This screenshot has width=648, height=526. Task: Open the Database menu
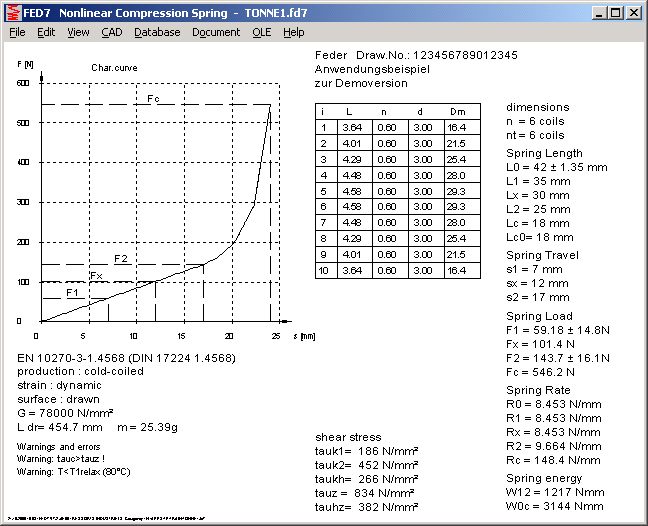pyautogui.click(x=157, y=32)
